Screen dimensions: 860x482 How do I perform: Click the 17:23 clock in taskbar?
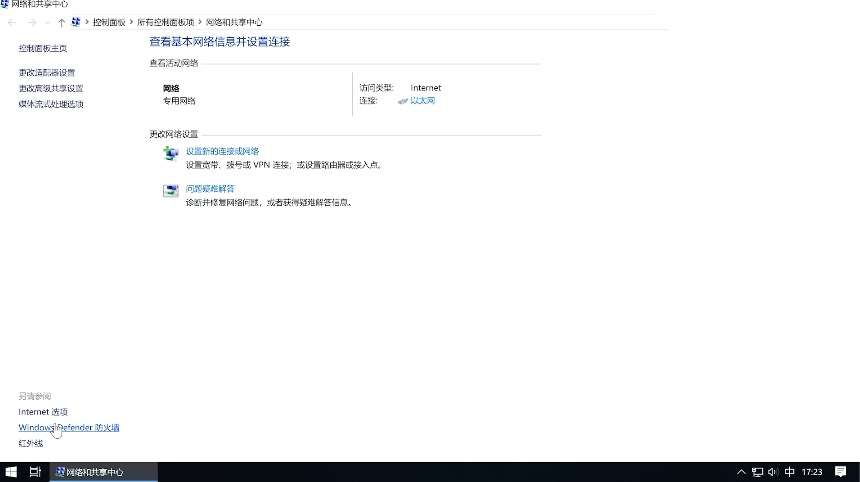[x=812, y=472]
